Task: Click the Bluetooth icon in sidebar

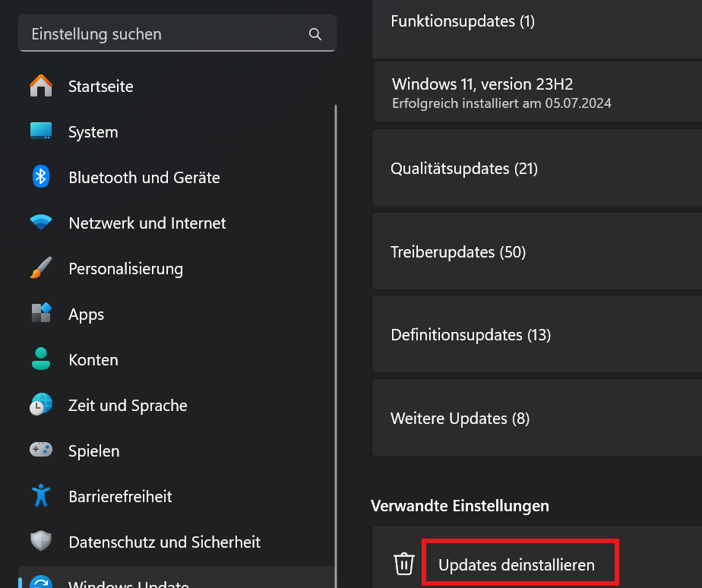Action: click(41, 177)
